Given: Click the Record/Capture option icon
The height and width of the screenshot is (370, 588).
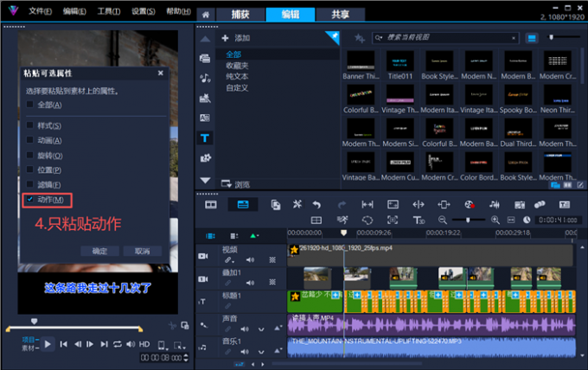Looking at the screenshot, I should (x=470, y=205).
